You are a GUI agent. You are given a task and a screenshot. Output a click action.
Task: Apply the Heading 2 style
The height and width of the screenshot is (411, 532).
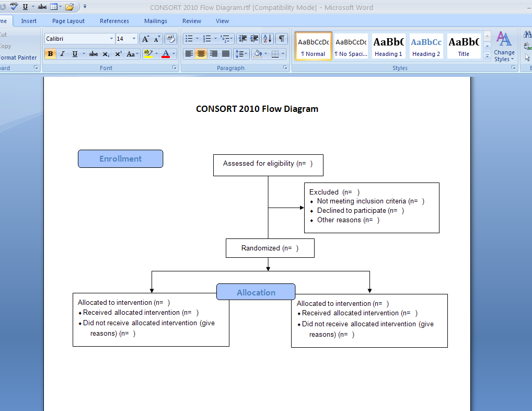[426, 46]
